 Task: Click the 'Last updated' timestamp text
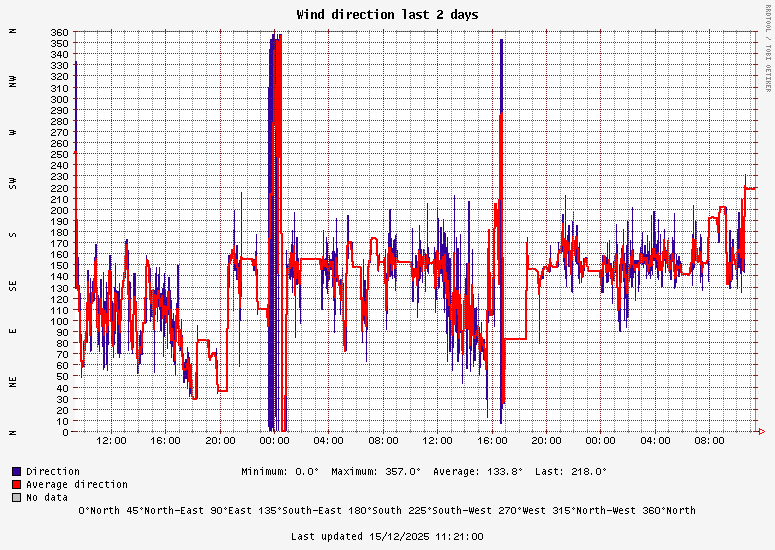(387, 537)
